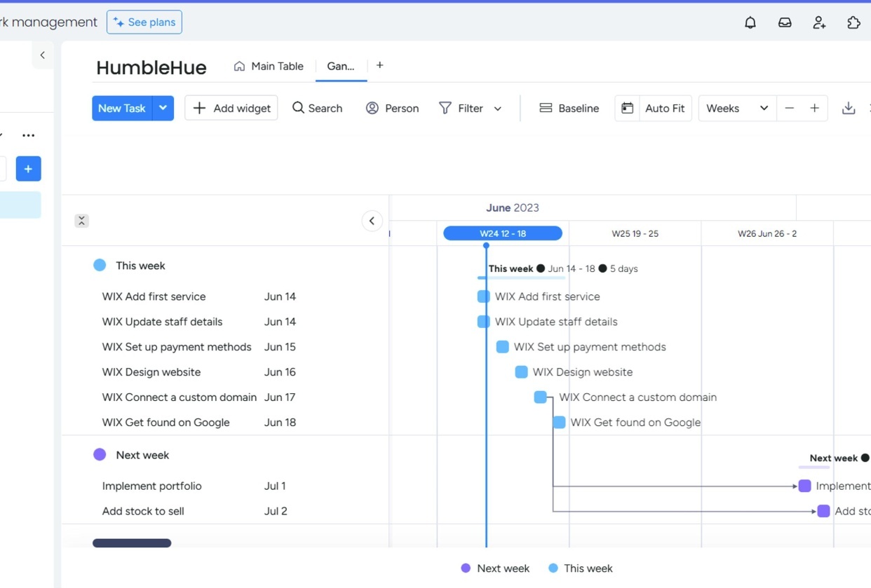Hide the Gantt task list panel
Image resolution: width=871 pixels, height=588 pixels.
(x=372, y=221)
